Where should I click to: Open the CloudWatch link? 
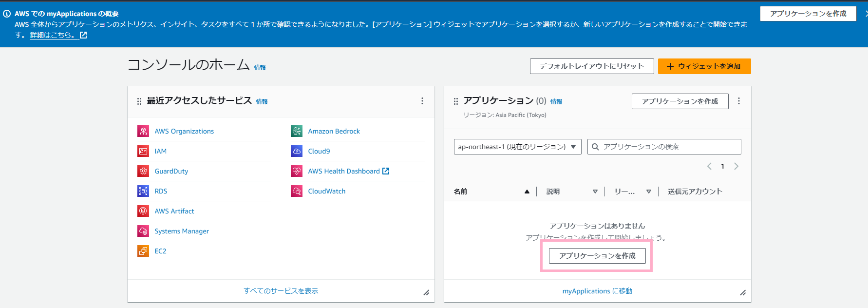point(327,191)
